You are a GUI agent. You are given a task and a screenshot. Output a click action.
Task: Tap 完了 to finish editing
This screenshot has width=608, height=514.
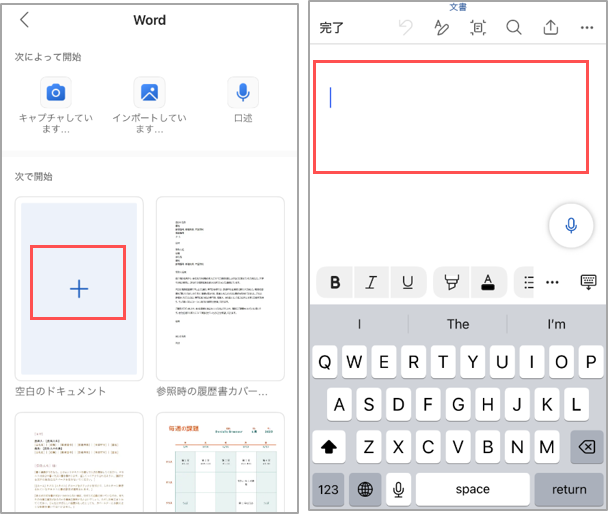pyautogui.click(x=332, y=28)
